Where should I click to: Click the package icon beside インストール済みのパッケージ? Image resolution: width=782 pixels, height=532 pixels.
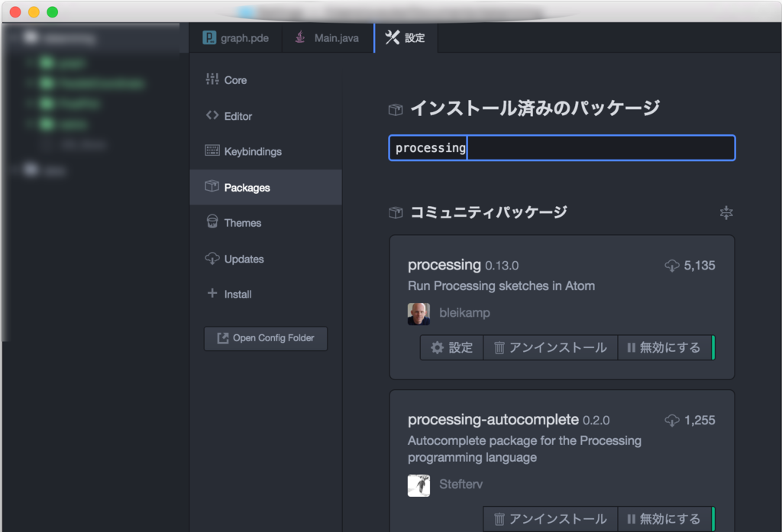[x=396, y=109]
